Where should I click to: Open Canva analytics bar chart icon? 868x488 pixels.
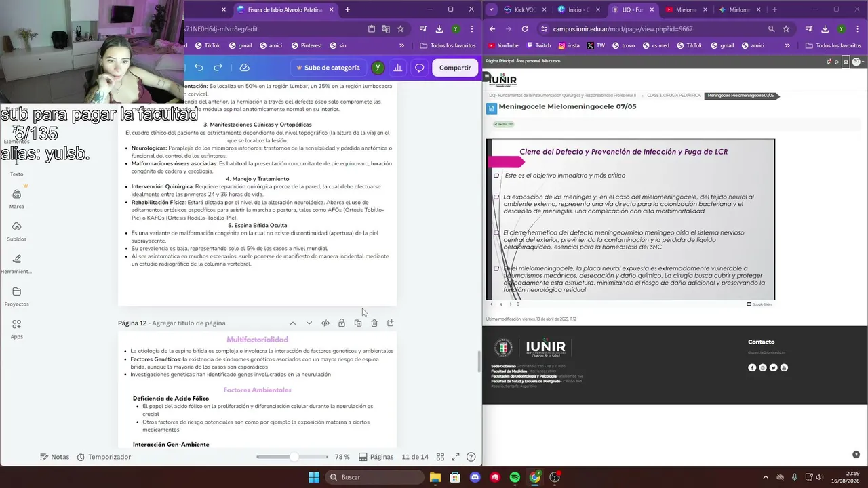398,68
